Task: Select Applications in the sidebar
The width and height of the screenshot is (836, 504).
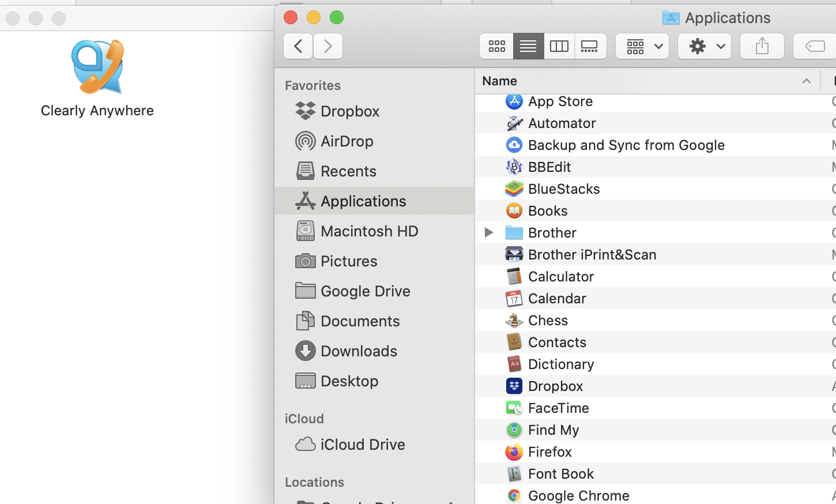Action: (x=375, y=201)
